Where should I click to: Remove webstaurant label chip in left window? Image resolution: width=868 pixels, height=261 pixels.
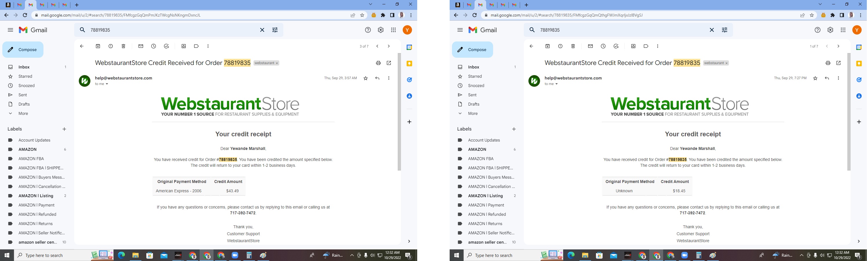(x=277, y=63)
